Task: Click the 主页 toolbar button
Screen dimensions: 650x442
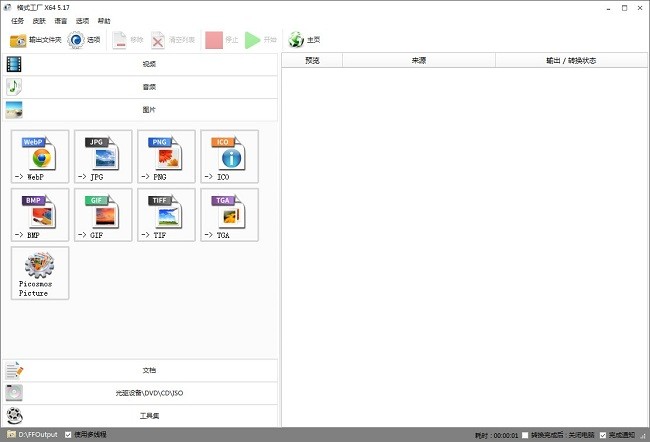Action: 305,40
